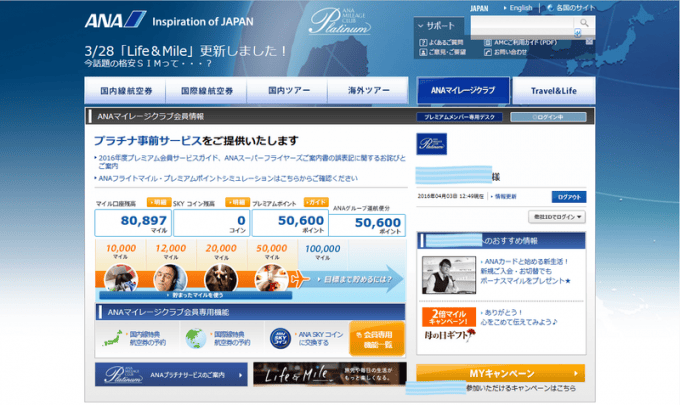680x405 pixels.
Task: Click 3/28 Life&Mile 更新しました headline
Action: point(185,51)
